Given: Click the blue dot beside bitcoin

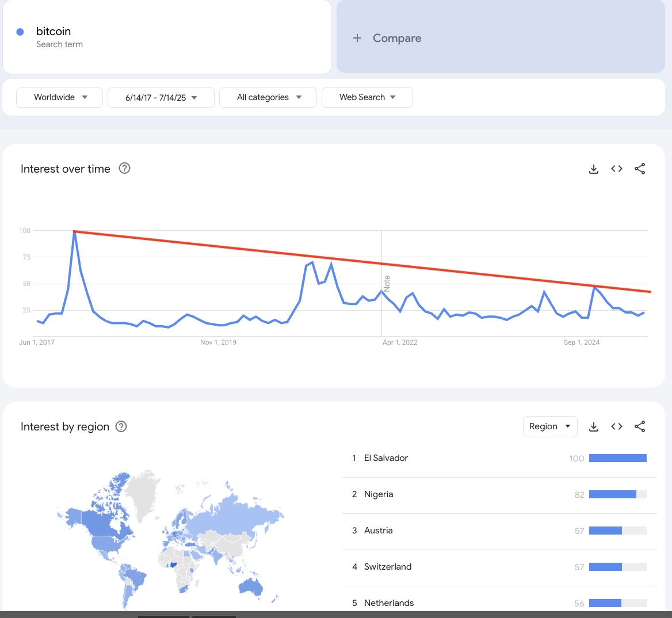Looking at the screenshot, I should (20, 32).
